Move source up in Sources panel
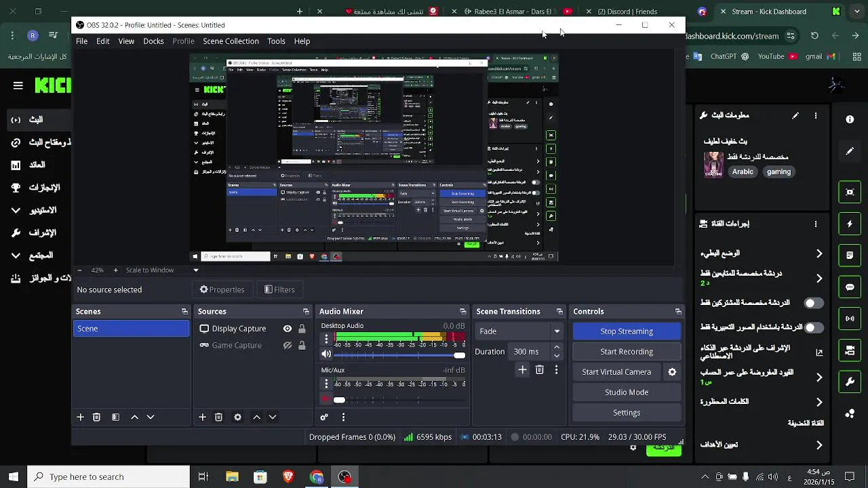 click(256, 417)
